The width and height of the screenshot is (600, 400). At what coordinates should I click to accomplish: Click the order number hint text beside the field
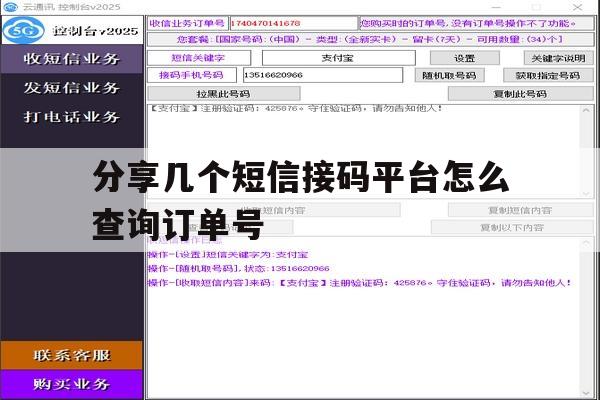coord(468,23)
